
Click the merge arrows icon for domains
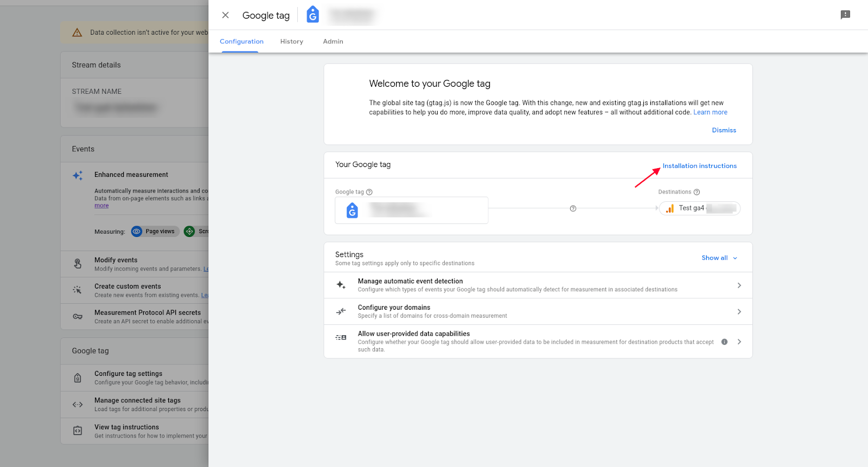[x=341, y=311]
